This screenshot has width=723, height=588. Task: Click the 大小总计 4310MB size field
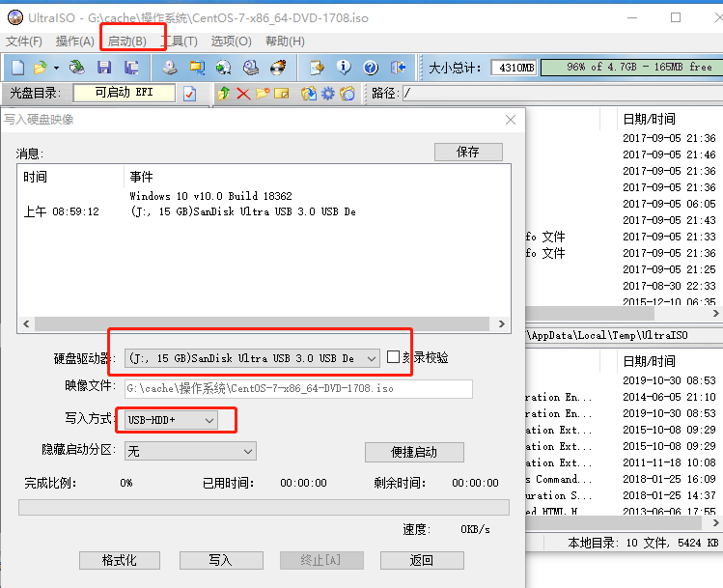tap(514, 68)
